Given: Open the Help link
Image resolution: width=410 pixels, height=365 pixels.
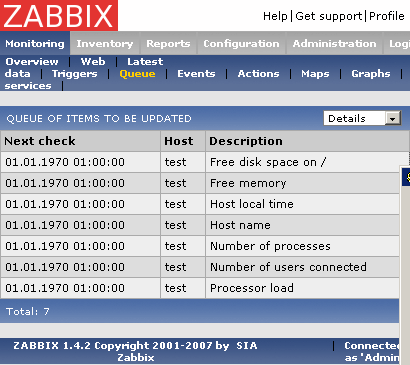Looking at the screenshot, I should (275, 16).
